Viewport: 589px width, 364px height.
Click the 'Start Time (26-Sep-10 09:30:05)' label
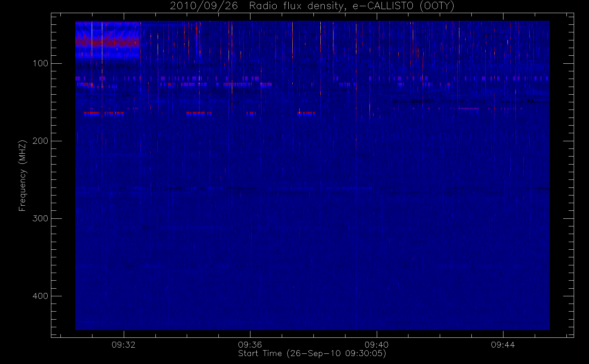[312, 353]
